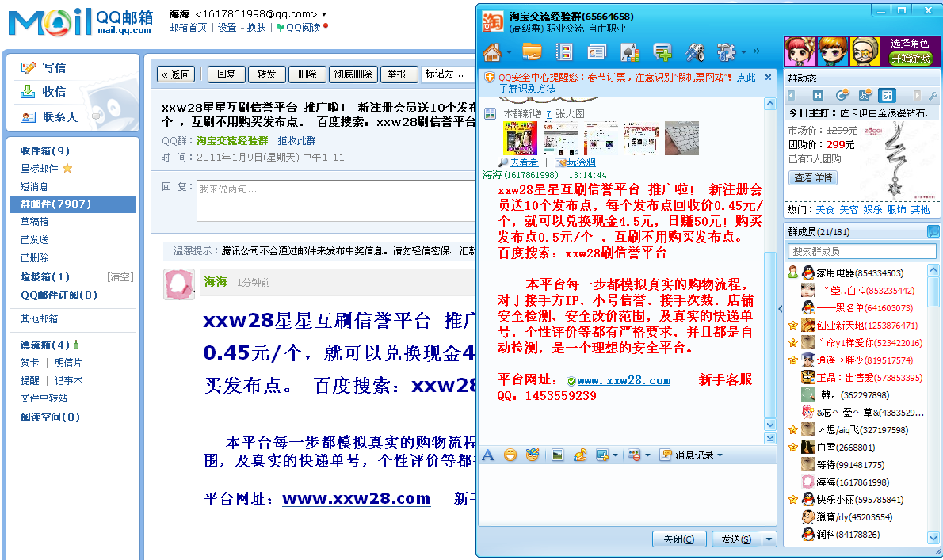Open the font style 'A' icon
This screenshot has width=943, height=560.
tap(488, 455)
